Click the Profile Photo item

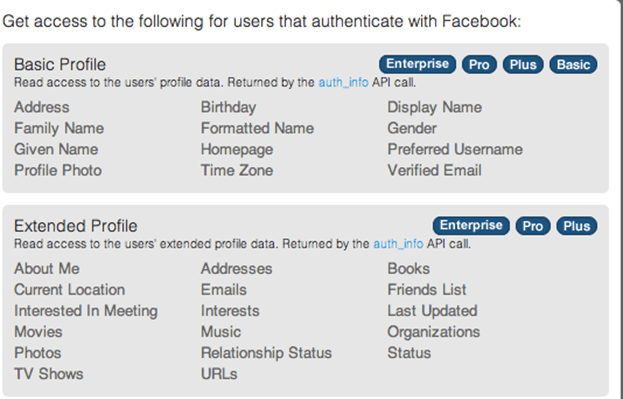tap(58, 170)
